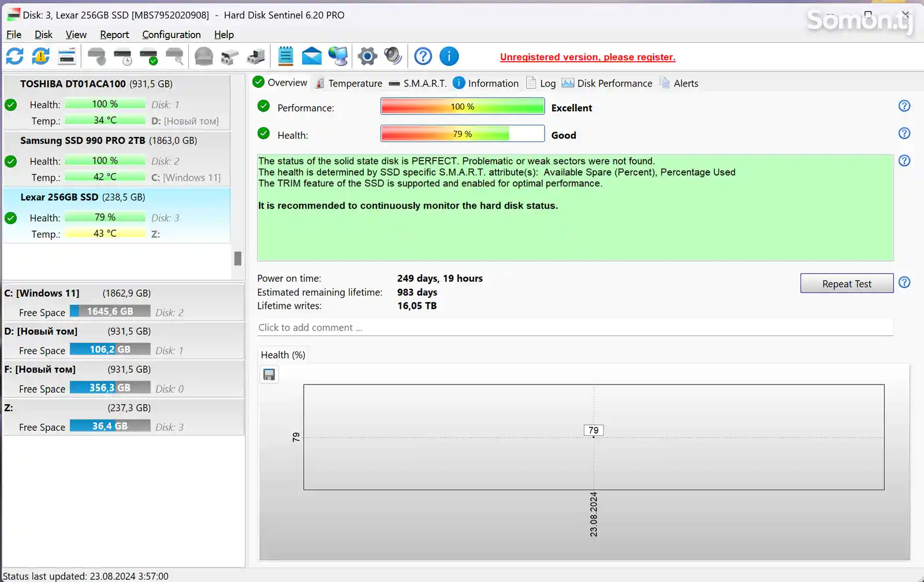The image size is (924, 582).
Task: Open the blue notepad report icon
Action: click(285, 56)
